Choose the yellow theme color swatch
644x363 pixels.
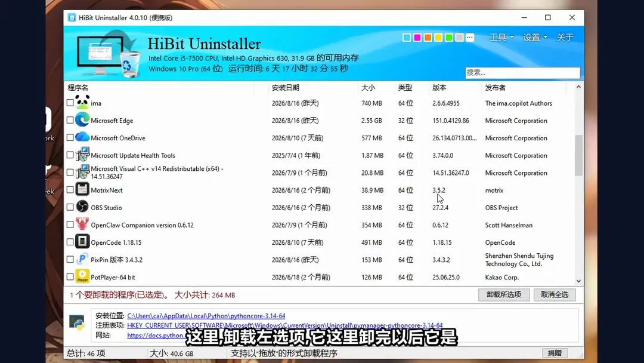click(438, 38)
